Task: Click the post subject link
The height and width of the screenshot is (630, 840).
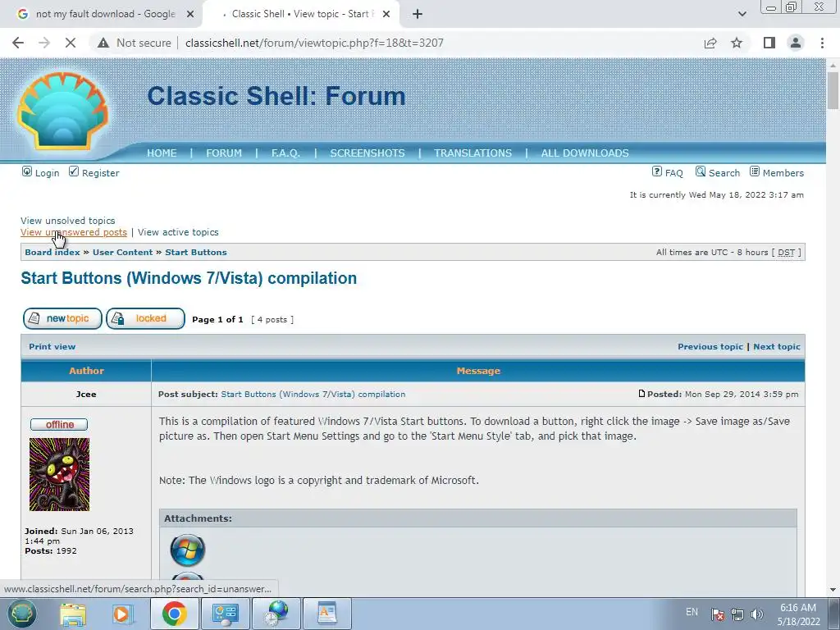Action: [313, 395]
